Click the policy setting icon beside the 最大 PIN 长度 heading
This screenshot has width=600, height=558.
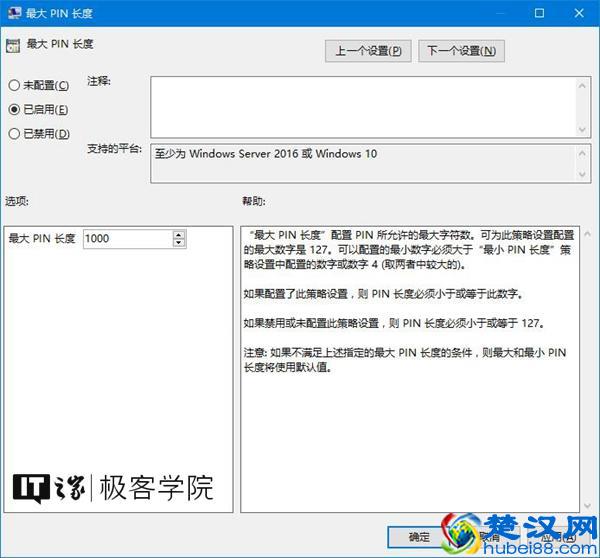point(13,46)
